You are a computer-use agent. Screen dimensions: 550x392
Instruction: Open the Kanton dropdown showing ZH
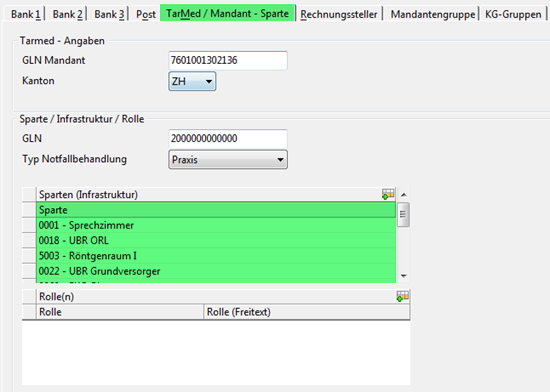pos(192,81)
